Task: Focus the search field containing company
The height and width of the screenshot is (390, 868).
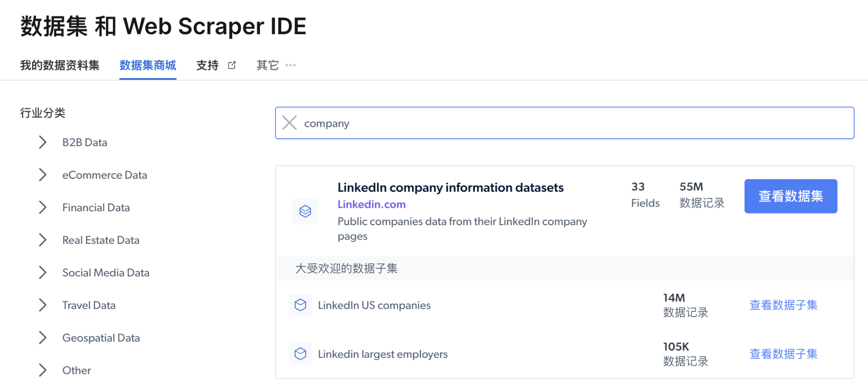Action: [x=565, y=123]
